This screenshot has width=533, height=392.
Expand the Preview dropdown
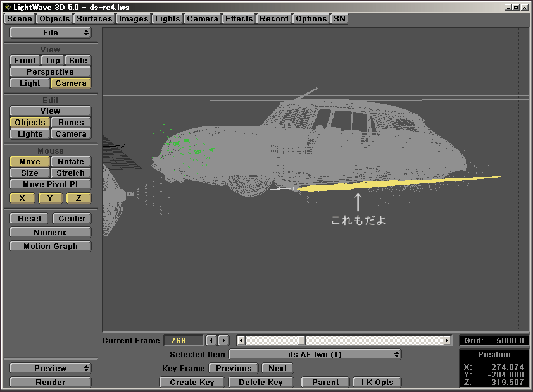tap(51, 369)
